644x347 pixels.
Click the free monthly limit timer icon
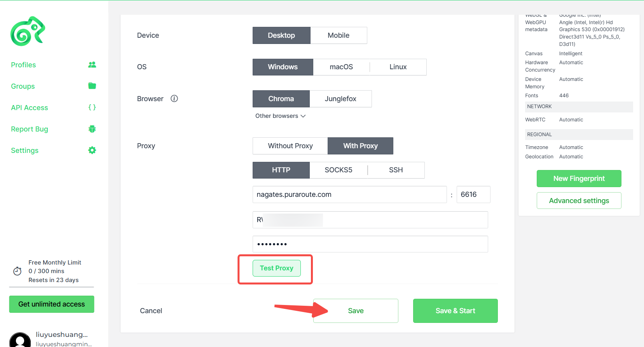(x=17, y=271)
